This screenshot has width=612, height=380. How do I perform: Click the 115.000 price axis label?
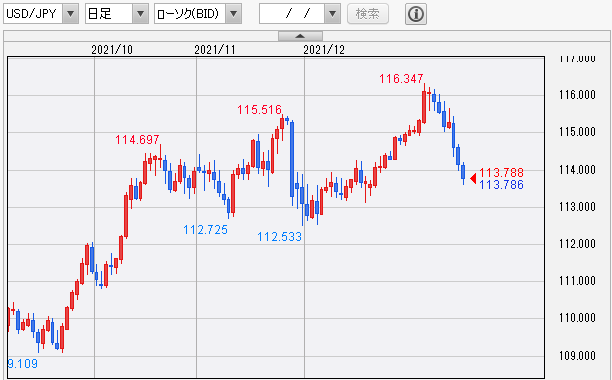click(x=577, y=132)
